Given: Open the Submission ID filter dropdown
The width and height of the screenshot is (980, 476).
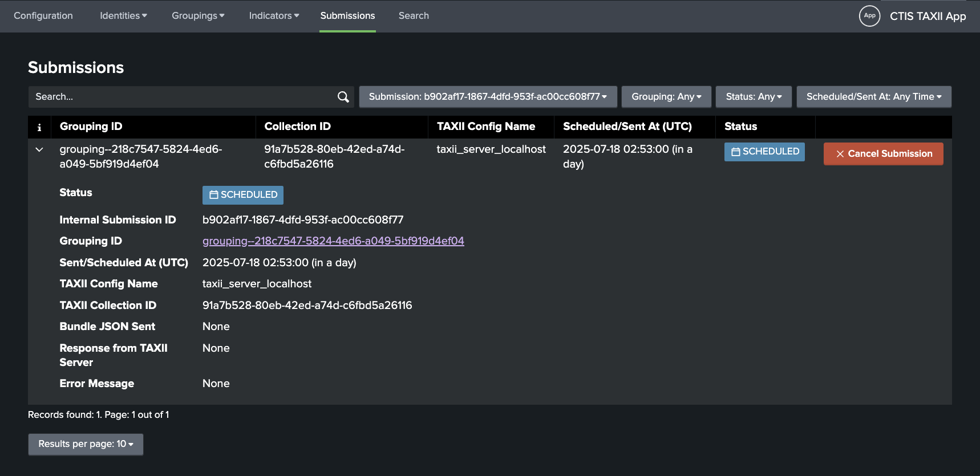Looking at the screenshot, I should pyautogui.click(x=488, y=97).
